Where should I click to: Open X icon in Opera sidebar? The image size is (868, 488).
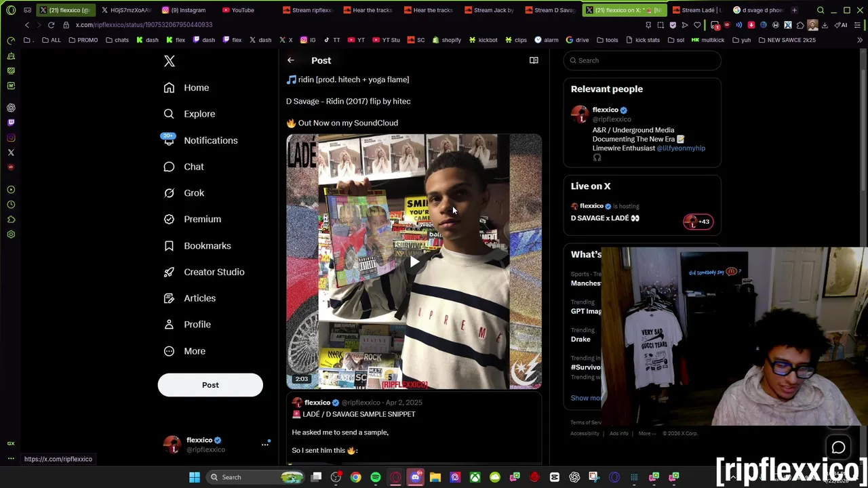11,152
